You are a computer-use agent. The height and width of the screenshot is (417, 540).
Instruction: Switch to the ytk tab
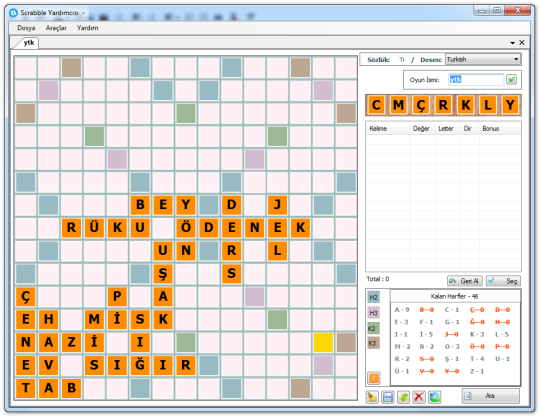coord(28,43)
